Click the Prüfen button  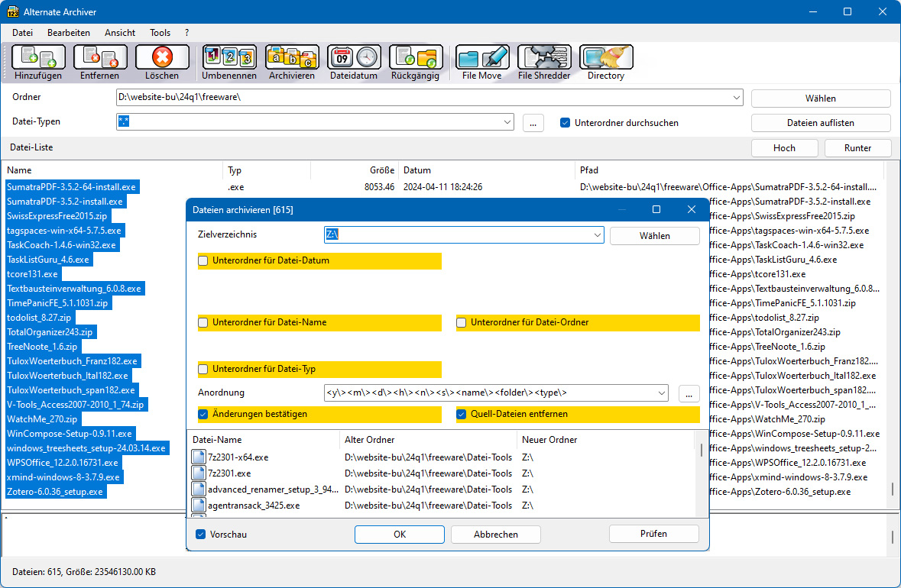point(654,534)
